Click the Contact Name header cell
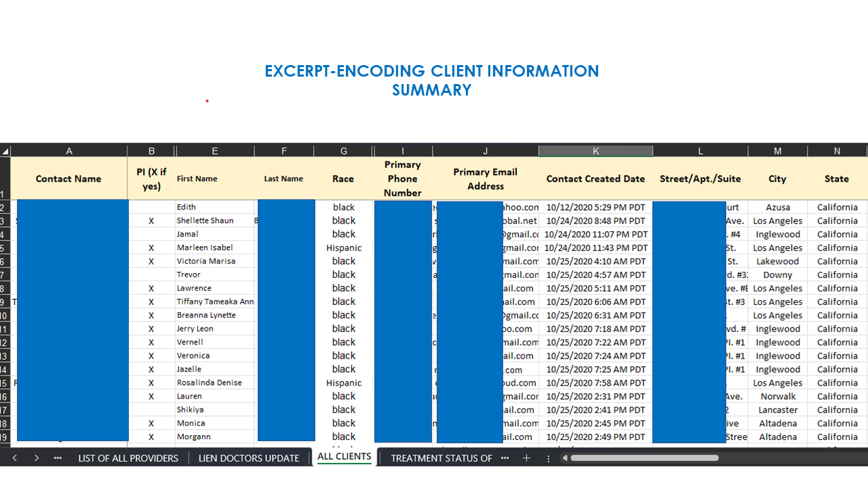Viewport: 868px width, 488px height. (x=69, y=179)
